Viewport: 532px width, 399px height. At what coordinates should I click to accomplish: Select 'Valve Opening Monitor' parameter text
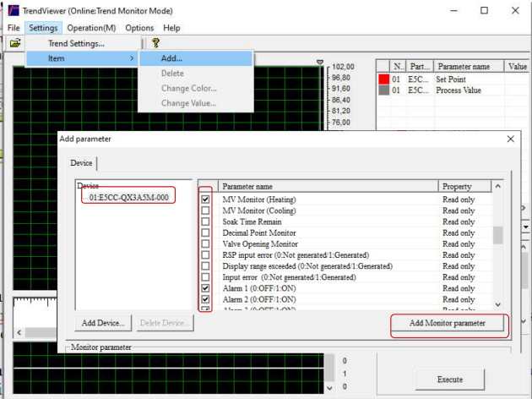260,243
